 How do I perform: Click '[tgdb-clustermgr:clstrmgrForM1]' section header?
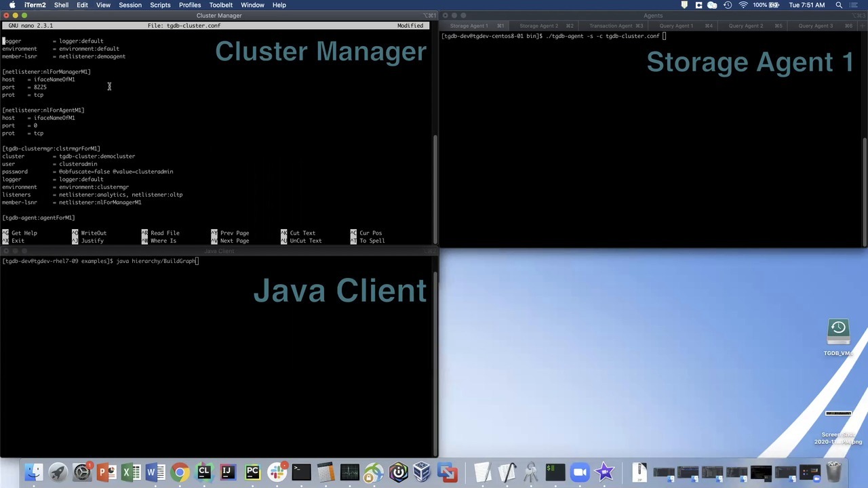click(x=51, y=148)
